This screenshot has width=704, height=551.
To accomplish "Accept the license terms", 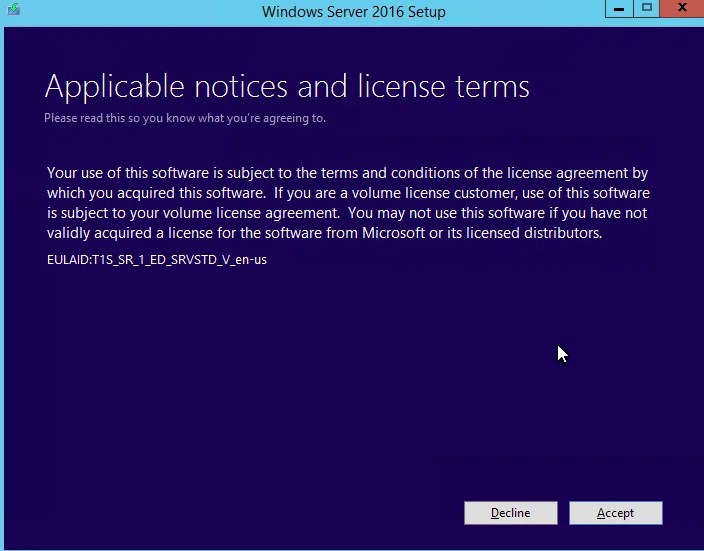I will 616,513.
